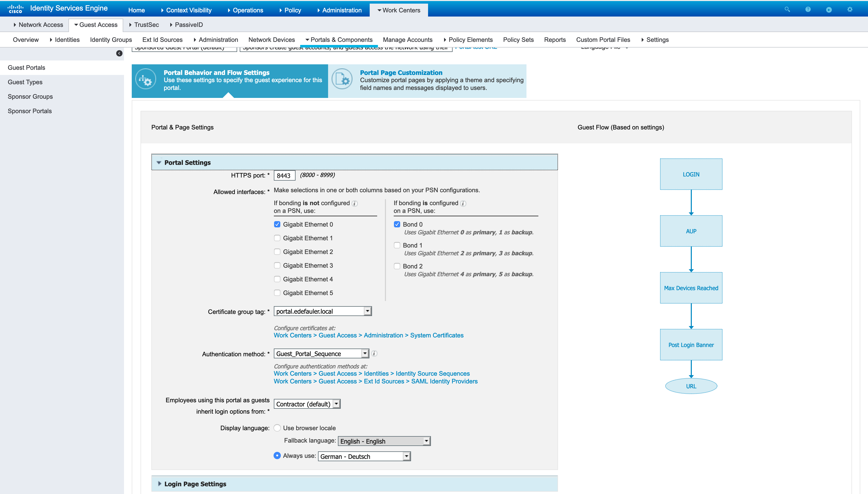Uncheck the Bond 0 checkbox

397,224
